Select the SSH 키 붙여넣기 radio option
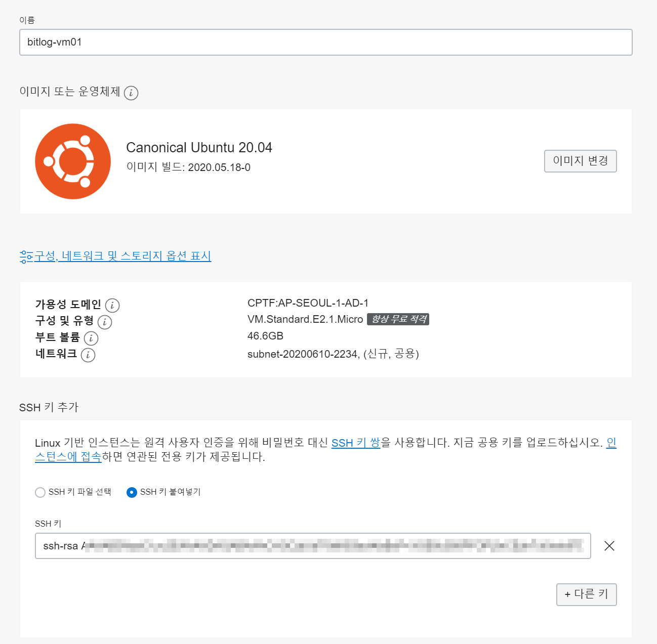657x644 pixels. coord(132,492)
